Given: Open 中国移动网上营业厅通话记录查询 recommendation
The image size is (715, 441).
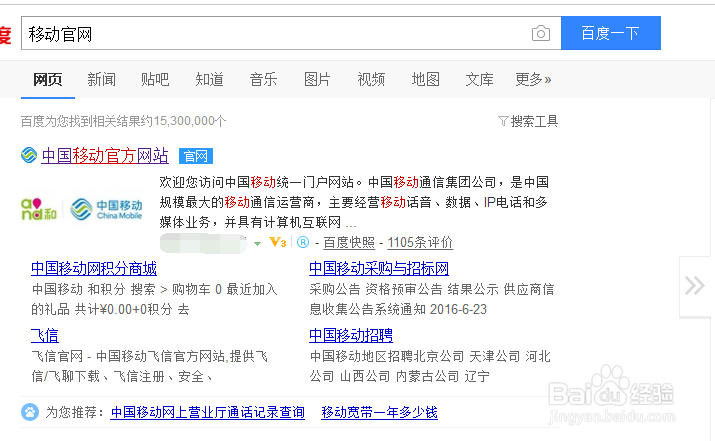Looking at the screenshot, I should point(207,413).
